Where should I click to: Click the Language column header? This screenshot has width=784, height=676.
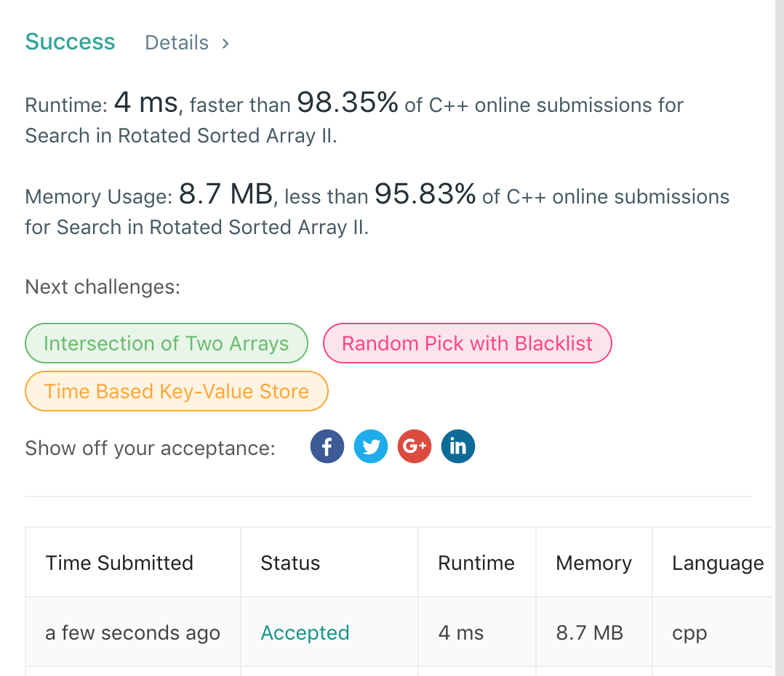[718, 563]
